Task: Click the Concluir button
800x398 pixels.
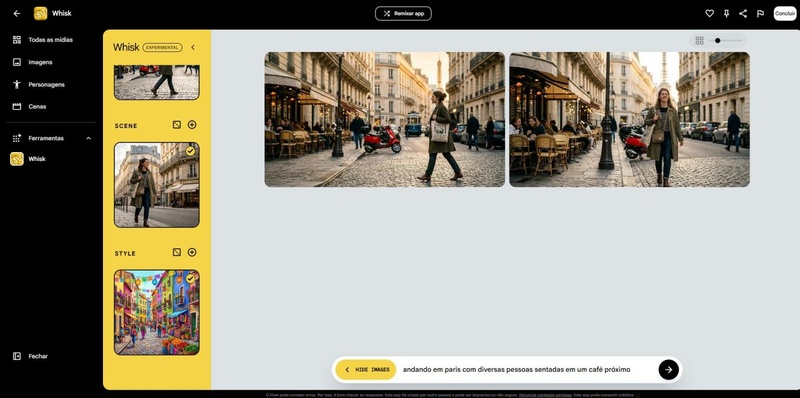Action: (x=785, y=14)
